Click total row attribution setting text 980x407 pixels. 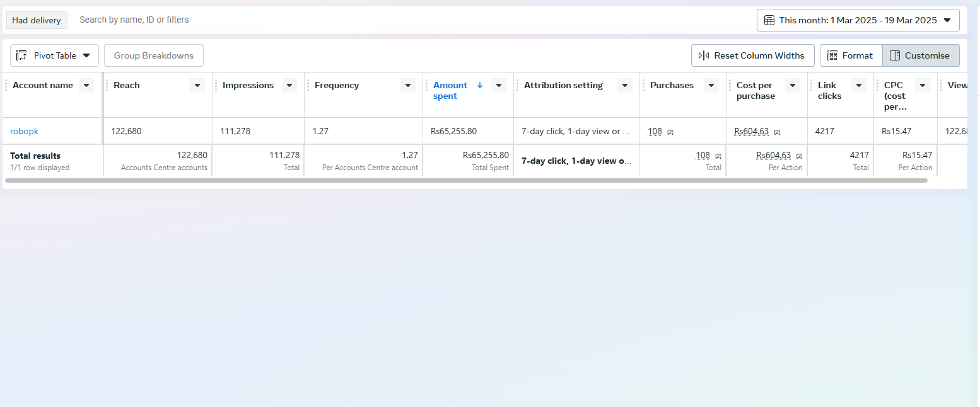click(576, 161)
